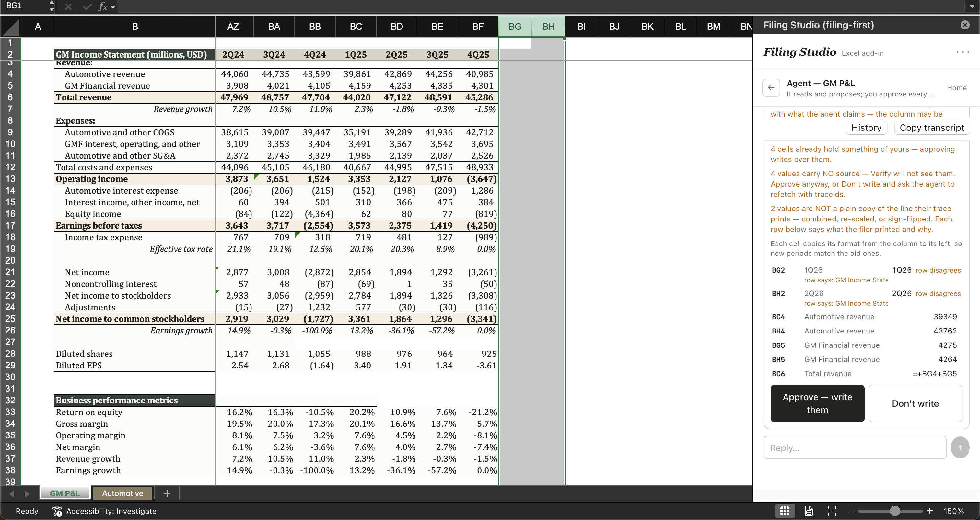The image size is (980, 520).
Task: Click the zoom in plus button
Action: (x=929, y=511)
